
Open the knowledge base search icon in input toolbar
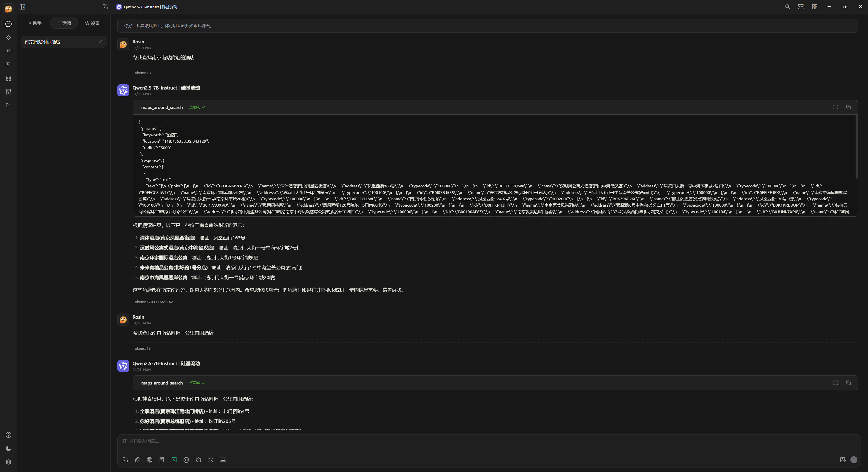tap(162, 460)
